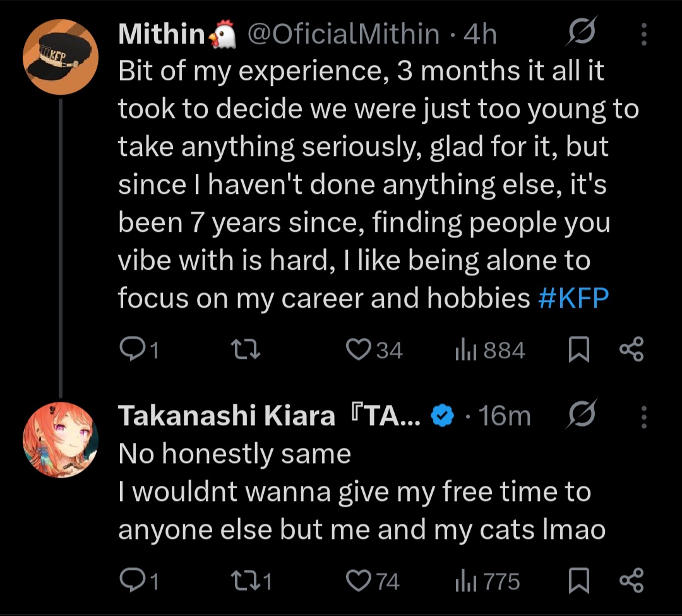Open the #KFP hashtag link
Screen dimensions: 682x616
point(573,298)
